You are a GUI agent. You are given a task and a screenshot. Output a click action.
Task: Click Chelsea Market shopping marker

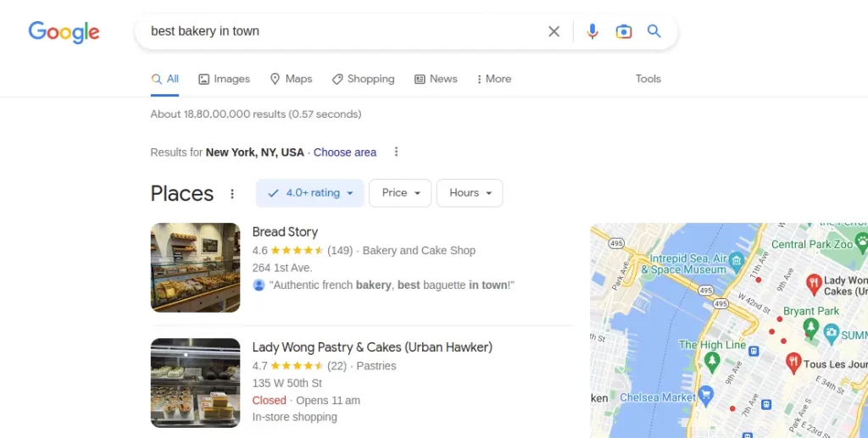[x=705, y=396]
